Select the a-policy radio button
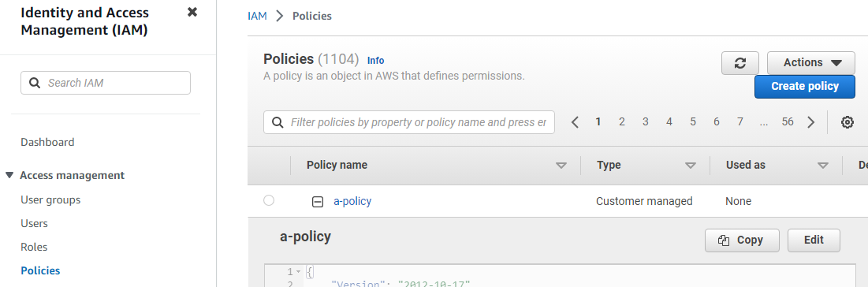This screenshot has height=287, width=868. coord(269,200)
